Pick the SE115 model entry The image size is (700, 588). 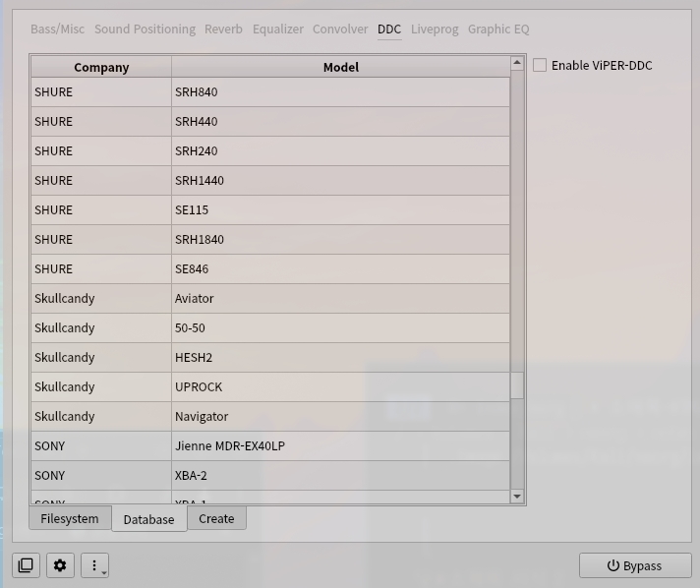coord(340,209)
